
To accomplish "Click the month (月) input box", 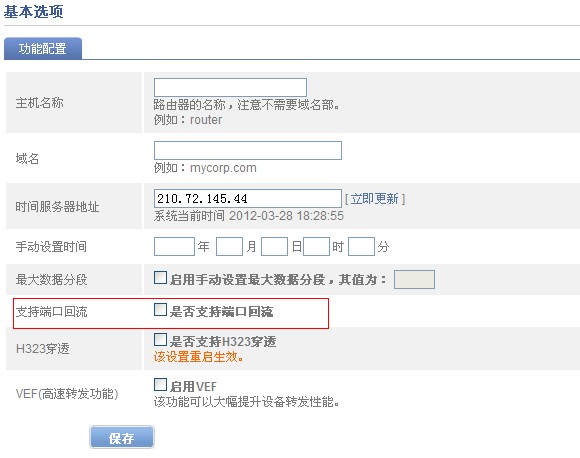I will (x=229, y=246).
